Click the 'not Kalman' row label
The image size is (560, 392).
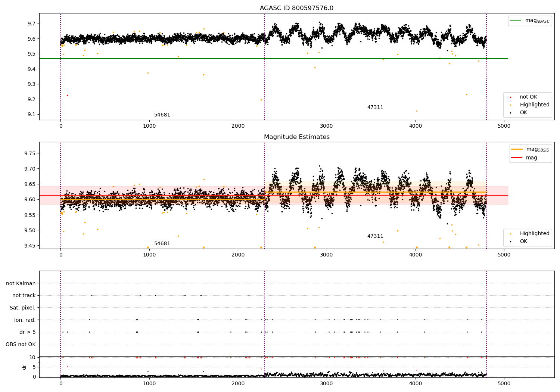21,283
